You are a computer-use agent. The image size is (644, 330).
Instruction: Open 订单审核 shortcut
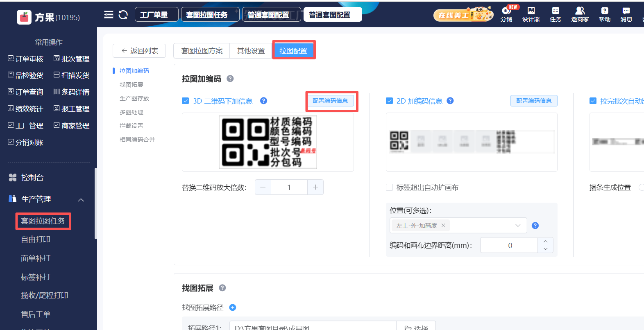(x=25, y=59)
